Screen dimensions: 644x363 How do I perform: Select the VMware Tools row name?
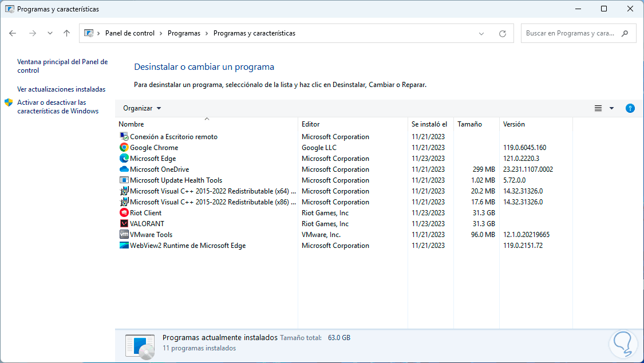click(x=151, y=235)
